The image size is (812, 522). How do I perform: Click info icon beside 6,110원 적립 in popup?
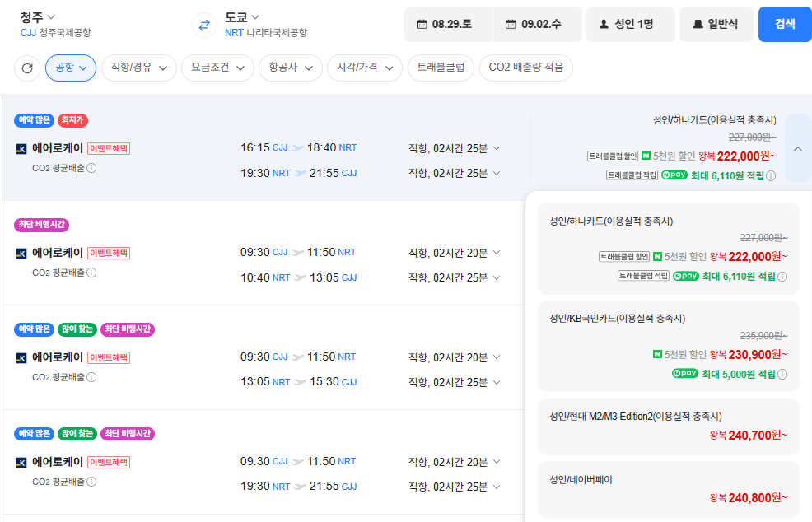[x=782, y=277]
